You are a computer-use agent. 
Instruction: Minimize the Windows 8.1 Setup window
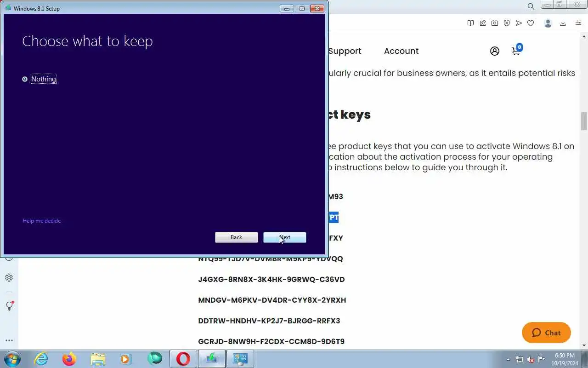tap(287, 8)
